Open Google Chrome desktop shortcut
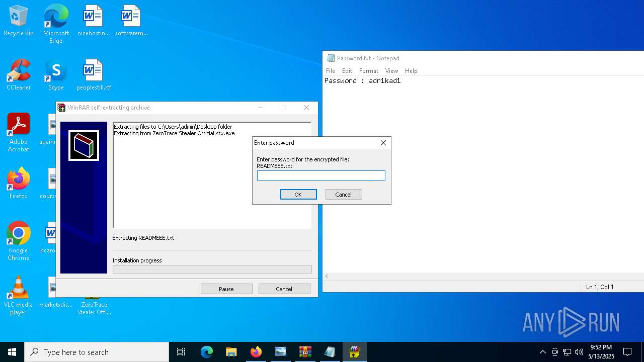This screenshot has width=644, height=362. click(19, 241)
